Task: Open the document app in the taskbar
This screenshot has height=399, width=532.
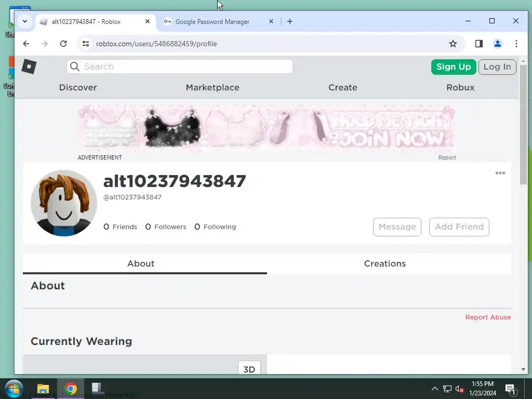Action: (97, 389)
